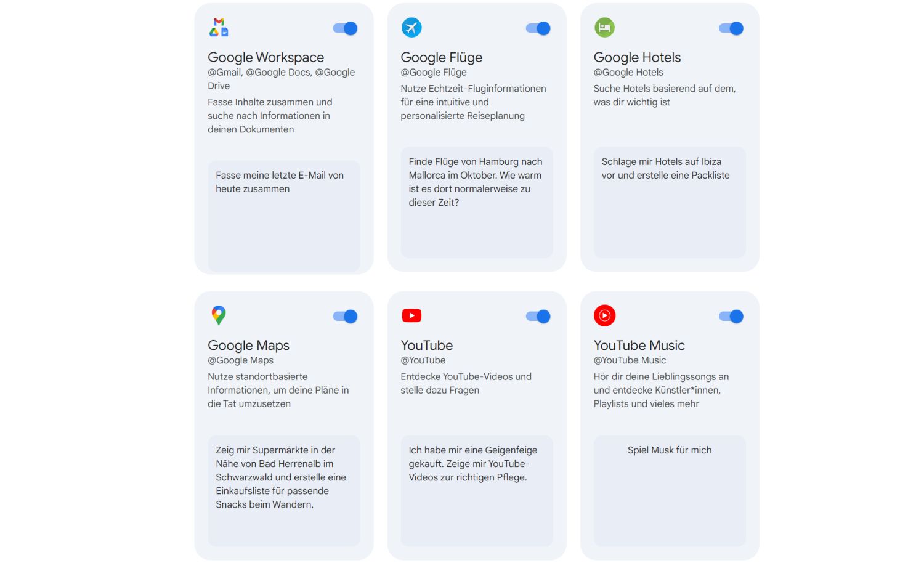This screenshot has height=563, width=924.
Task: Disable the Google Workspace extension toggle
Action: [346, 28]
